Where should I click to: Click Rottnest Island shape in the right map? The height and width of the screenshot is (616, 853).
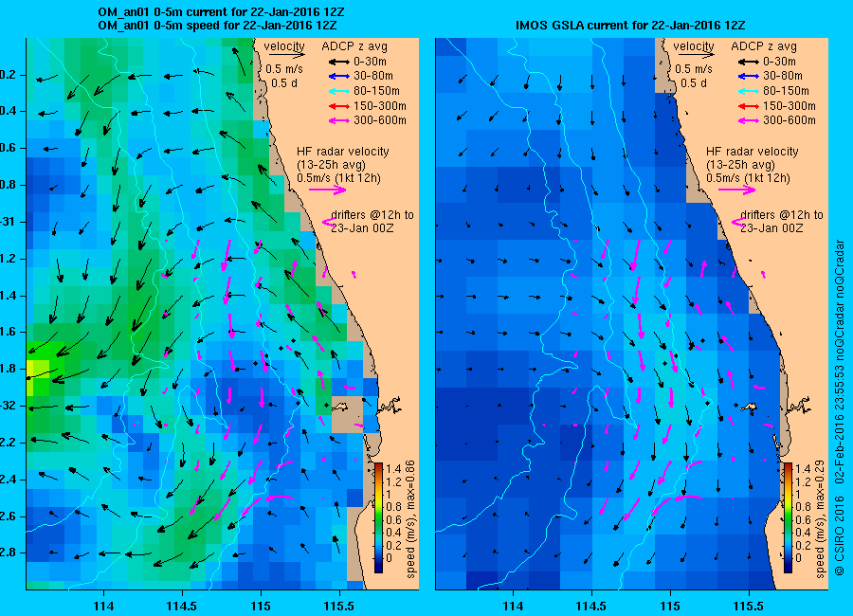[x=751, y=407]
